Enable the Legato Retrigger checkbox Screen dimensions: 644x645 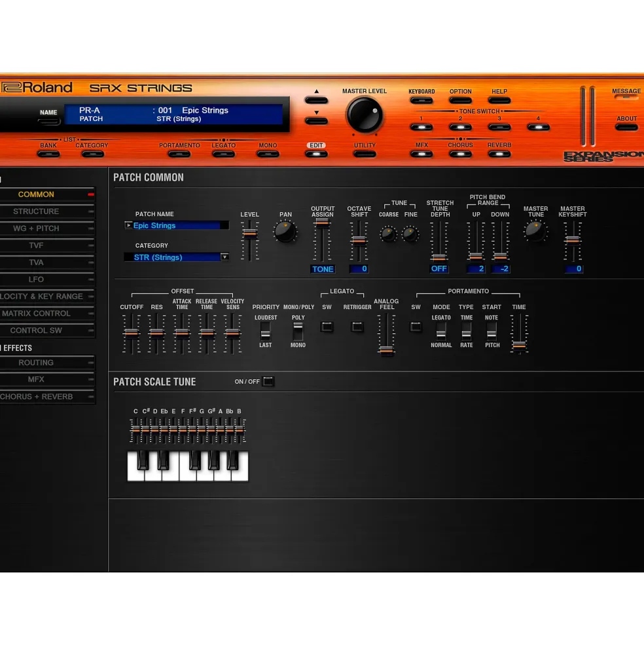pyautogui.click(x=357, y=327)
